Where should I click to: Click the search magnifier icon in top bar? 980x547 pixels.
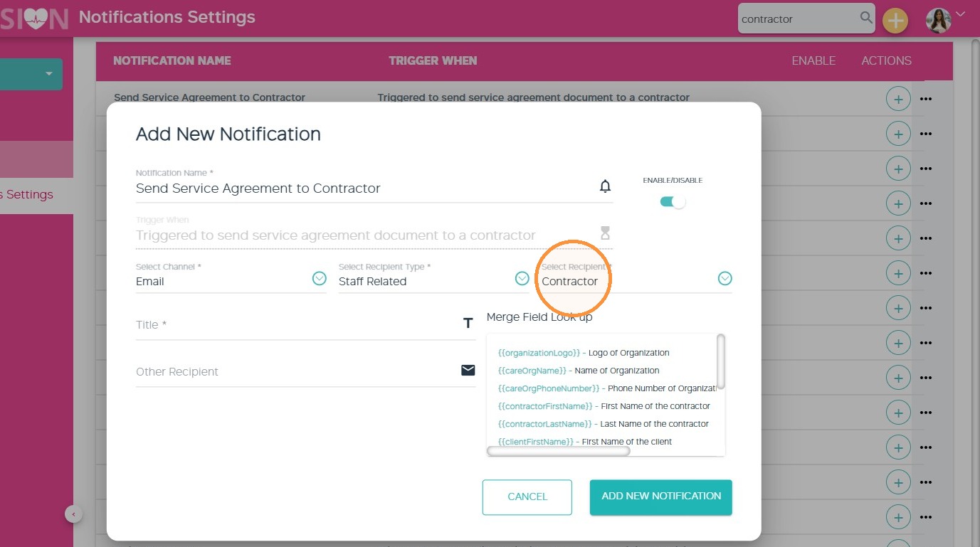click(866, 18)
